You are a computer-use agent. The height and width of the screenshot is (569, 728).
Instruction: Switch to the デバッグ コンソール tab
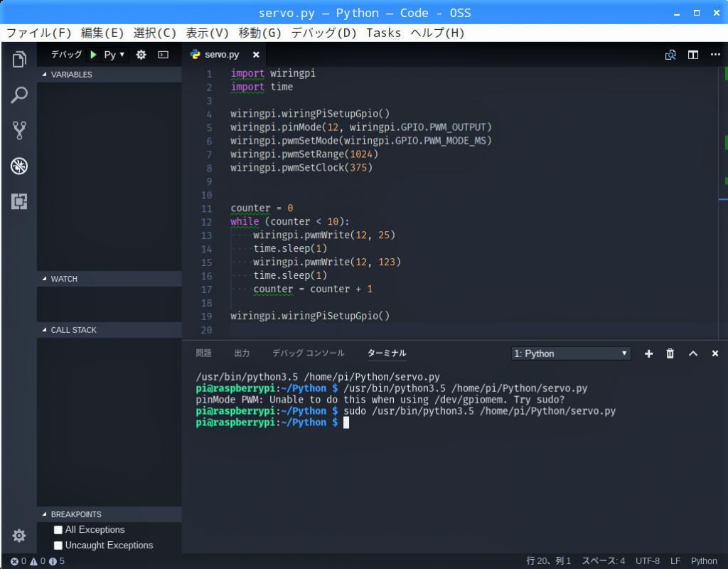point(309,353)
